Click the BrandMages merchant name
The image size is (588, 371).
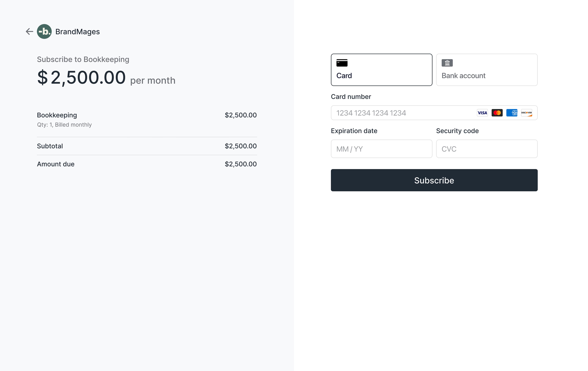coord(78,32)
